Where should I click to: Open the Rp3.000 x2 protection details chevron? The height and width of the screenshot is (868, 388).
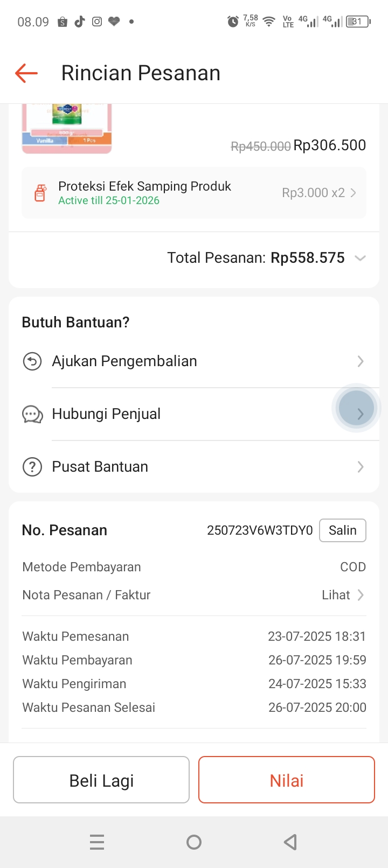pyautogui.click(x=354, y=193)
